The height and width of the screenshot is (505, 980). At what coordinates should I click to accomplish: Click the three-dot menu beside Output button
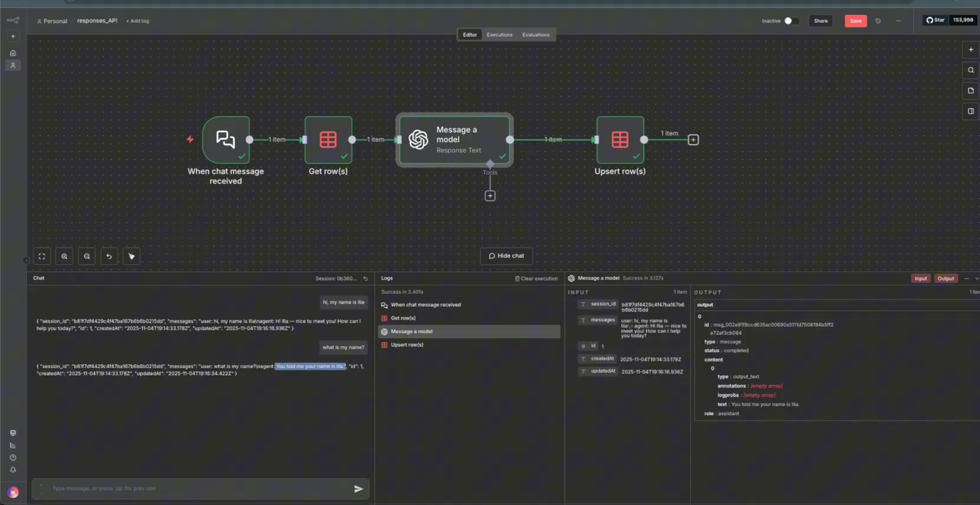[966, 278]
